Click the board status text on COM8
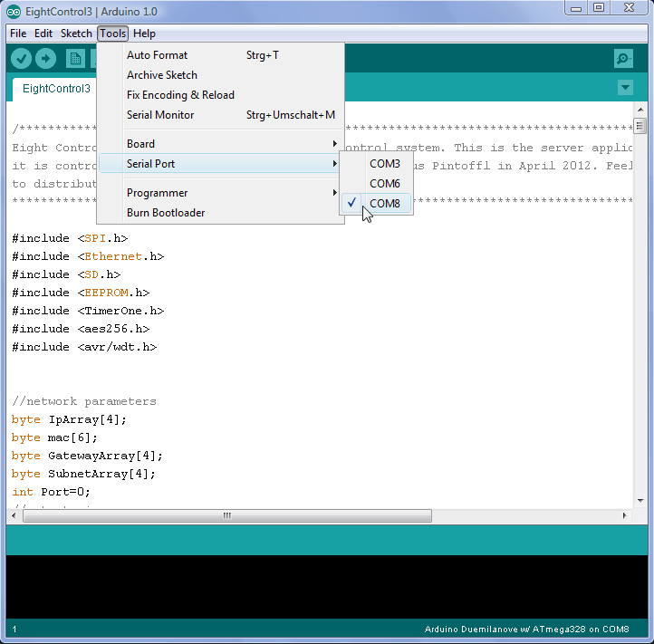This screenshot has width=654, height=644. tap(527, 629)
